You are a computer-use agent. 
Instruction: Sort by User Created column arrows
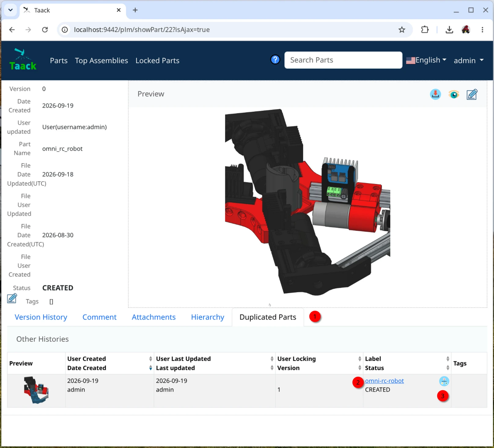coord(150,359)
